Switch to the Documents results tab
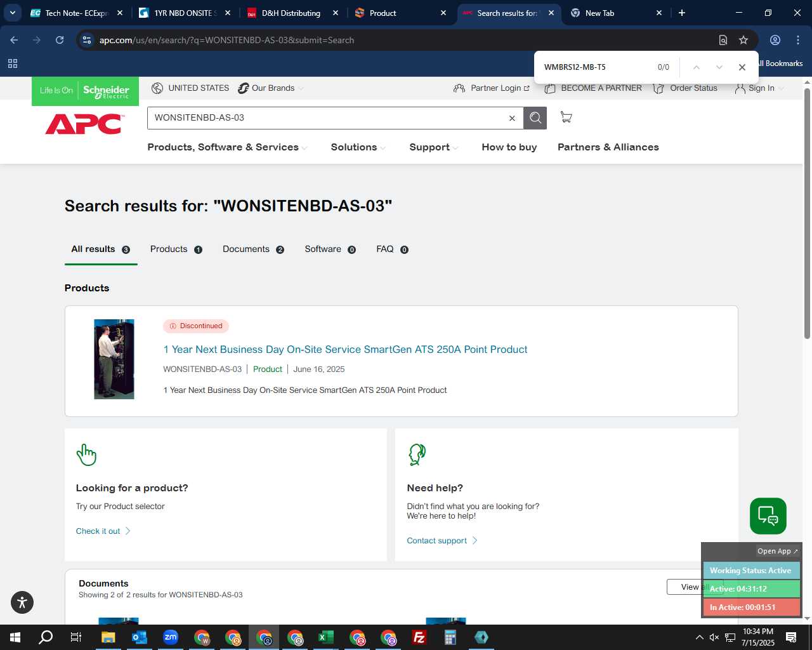The width and height of the screenshot is (812, 650). click(x=253, y=249)
